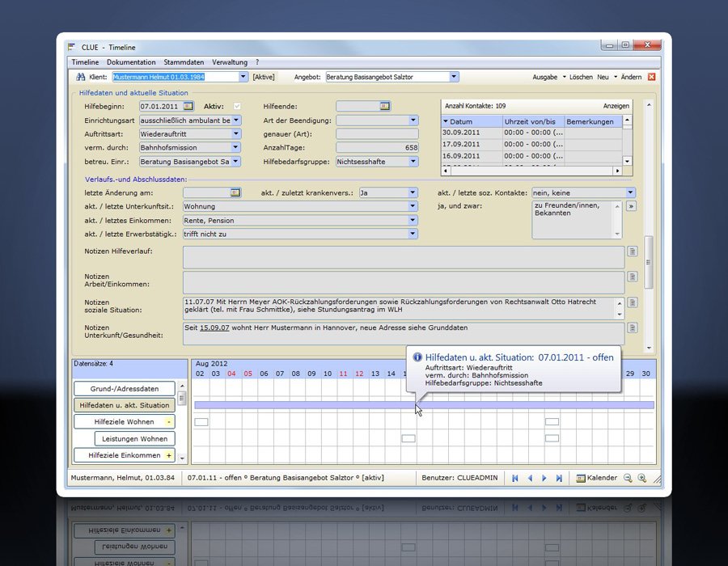Open the Hilfebeginn calendar date picker
Viewport: 728px width, 566px height.
[x=188, y=106]
